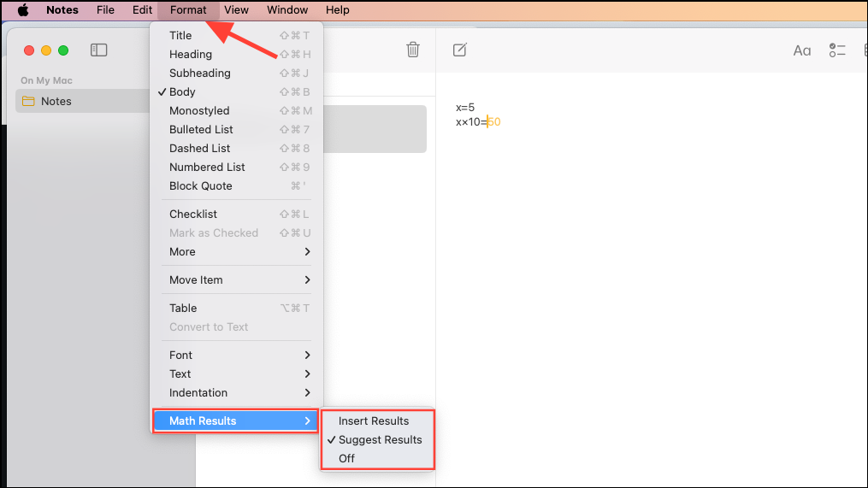Screen dimensions: 868x488
Task: Apply Block Quote formatting
Action: 236,186
